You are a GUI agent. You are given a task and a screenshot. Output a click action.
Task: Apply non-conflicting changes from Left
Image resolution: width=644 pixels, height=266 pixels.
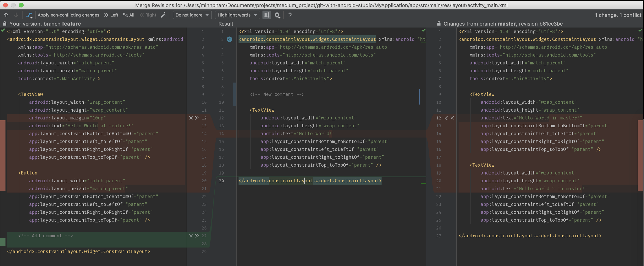111,15
